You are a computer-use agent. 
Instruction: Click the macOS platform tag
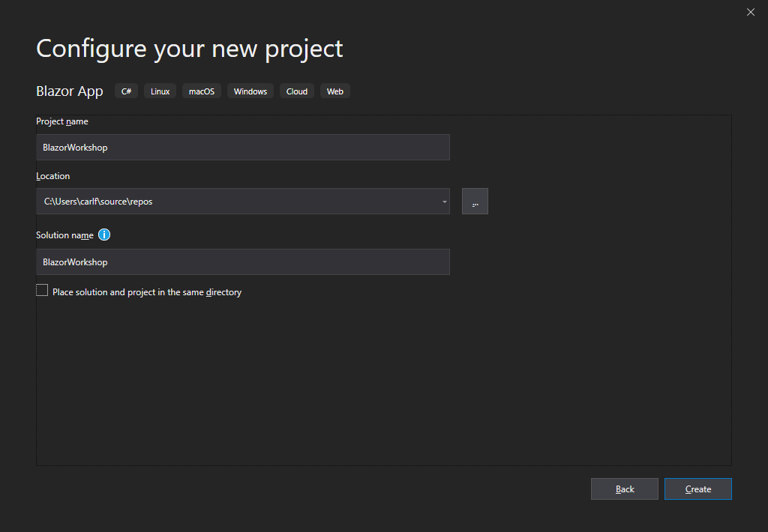click(x=202, y=91)
